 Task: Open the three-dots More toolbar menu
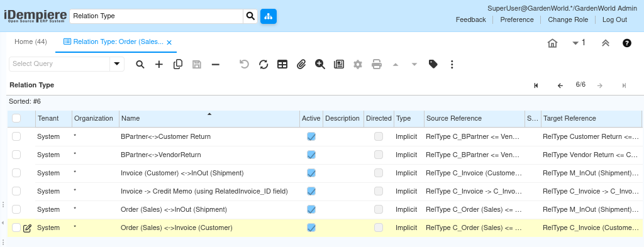coord(452,64)
